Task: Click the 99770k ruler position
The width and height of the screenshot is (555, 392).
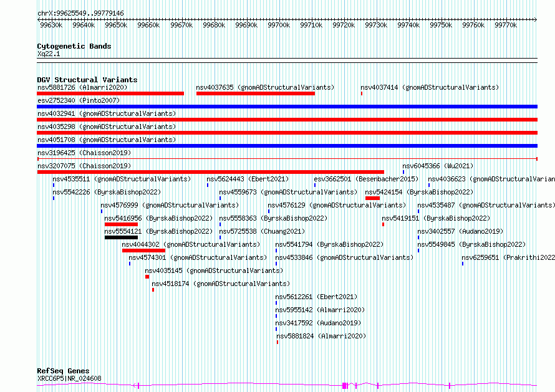Action: coord(506,25)
